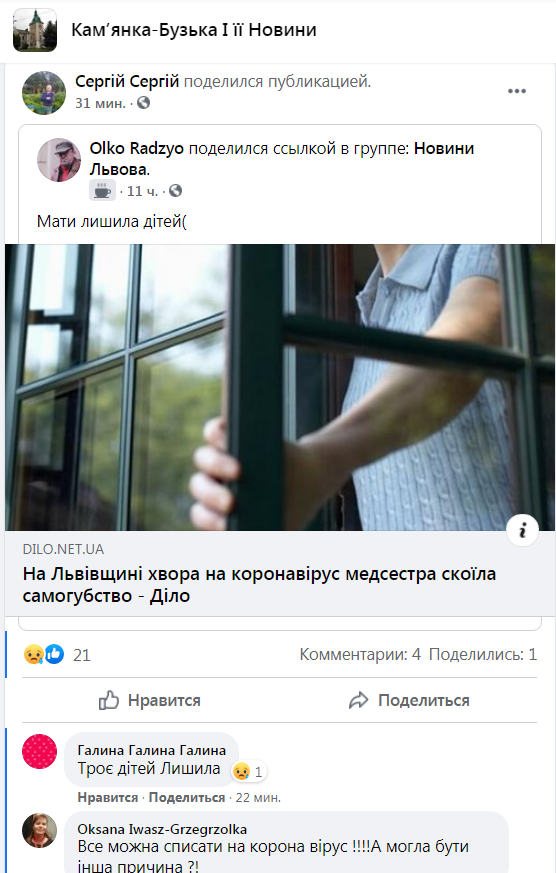Open the Новини Львова group link

[282, 159]
